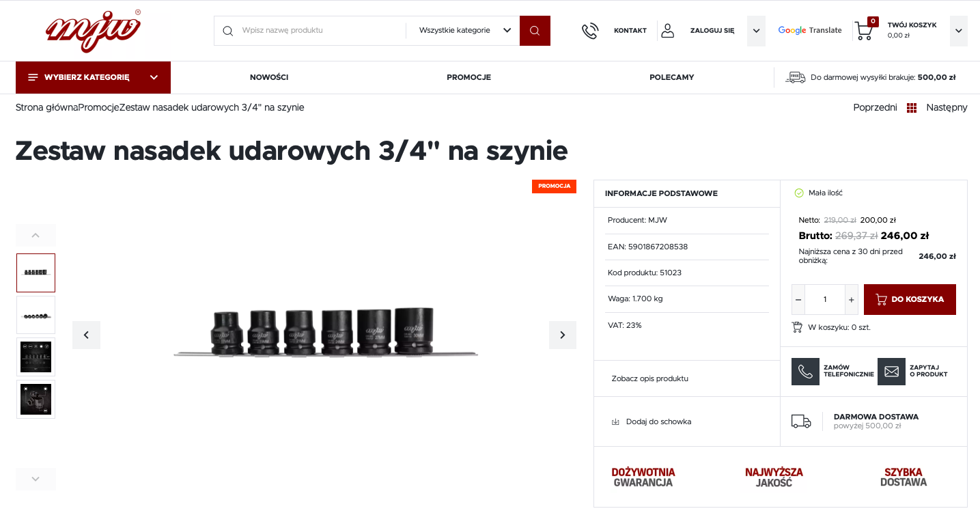The height and width of the screenshot is (526, 980).
Task: Click the envelope ask-about-product icon
Action: (891, 372)
